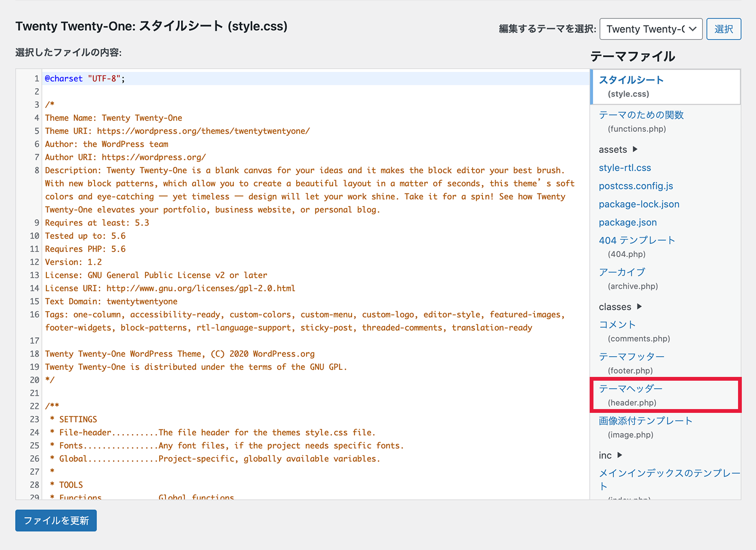
Task: Open コメント comments.php file
Action: pyautogui.click(x=634, y=331)
